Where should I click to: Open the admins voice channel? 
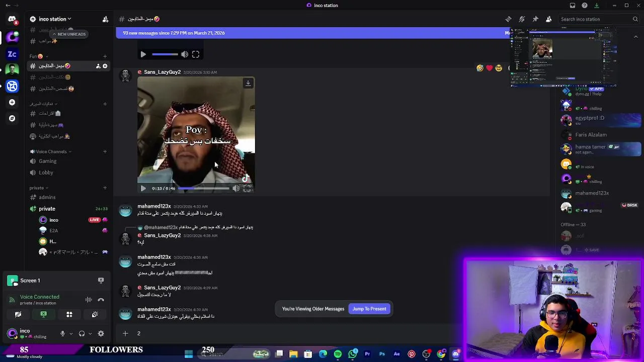pos(69,198)
